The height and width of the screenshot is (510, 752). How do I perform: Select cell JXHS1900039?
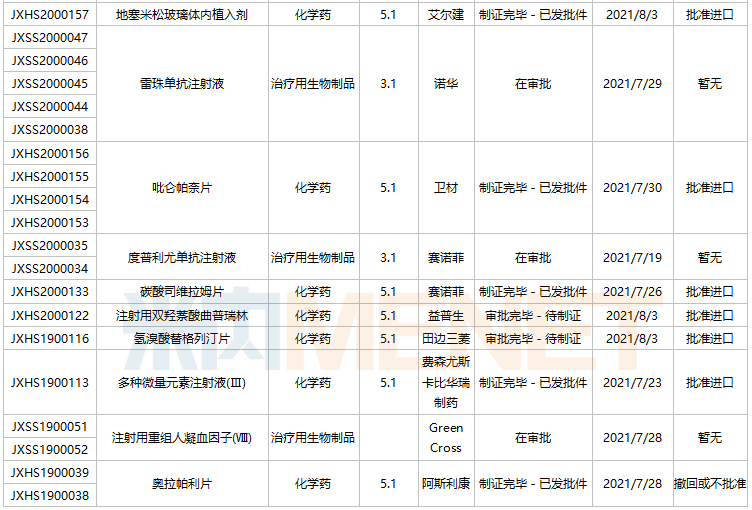(50, 473)
